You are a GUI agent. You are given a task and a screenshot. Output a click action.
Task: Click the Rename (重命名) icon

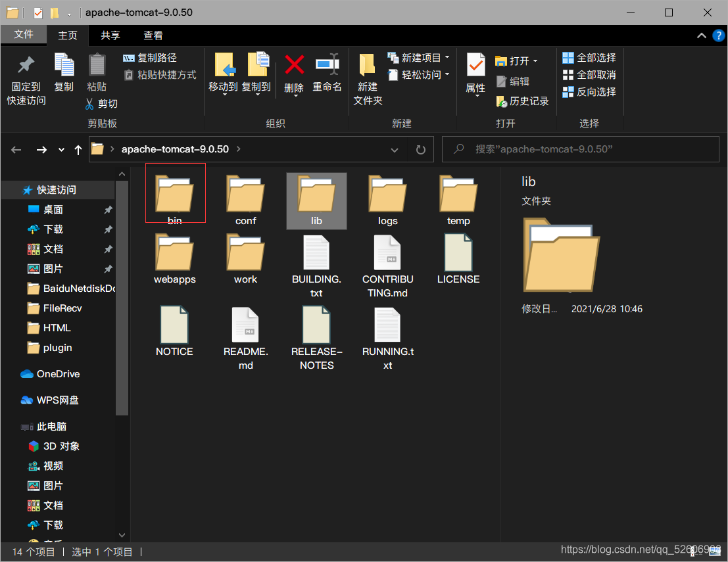(327, 64)
